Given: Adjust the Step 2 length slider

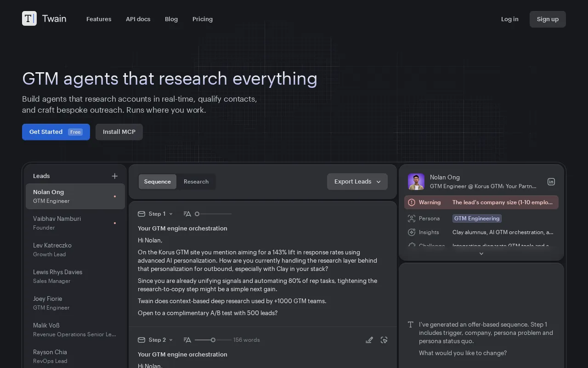Looking at the screenshot, I should pos(213,340).
